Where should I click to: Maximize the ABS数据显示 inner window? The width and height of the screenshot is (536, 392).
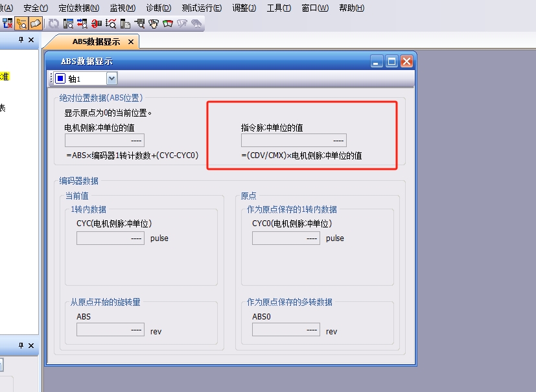coord(391,62)
